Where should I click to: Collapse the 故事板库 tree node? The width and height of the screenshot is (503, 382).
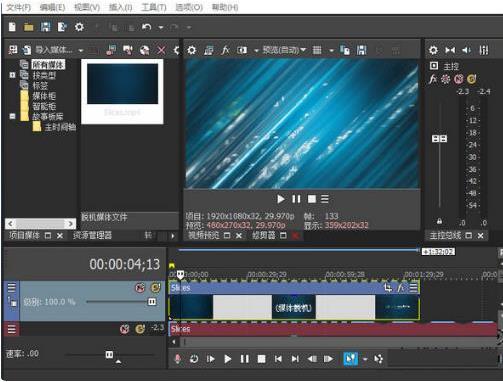point(12,116)
